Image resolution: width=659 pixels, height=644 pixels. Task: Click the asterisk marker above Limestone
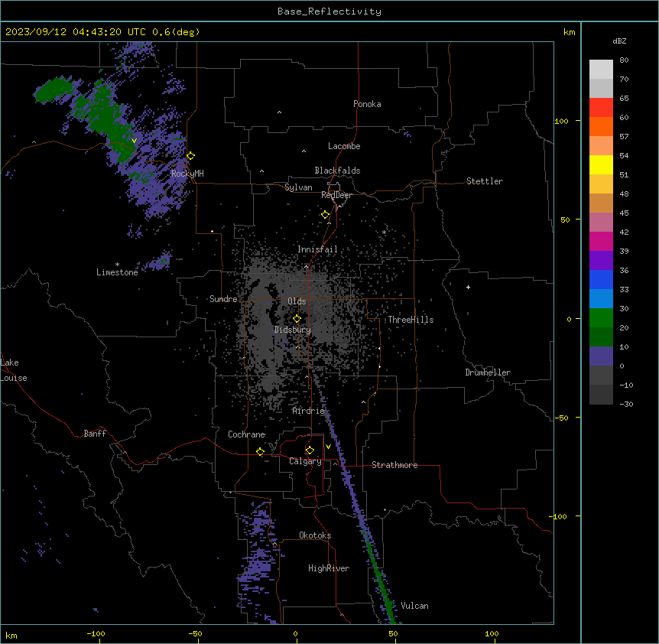tap(117, 265)
